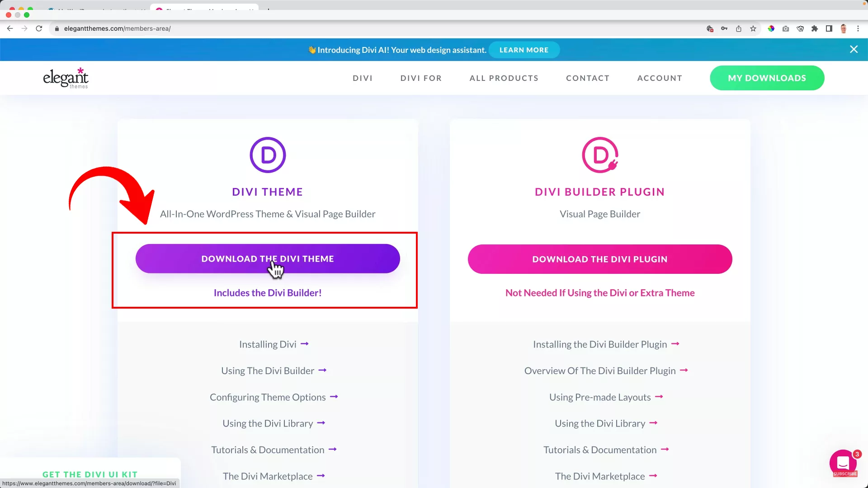Screen dimensions: 868x488
Task: Open the password manager key icon
Action: 724,28
